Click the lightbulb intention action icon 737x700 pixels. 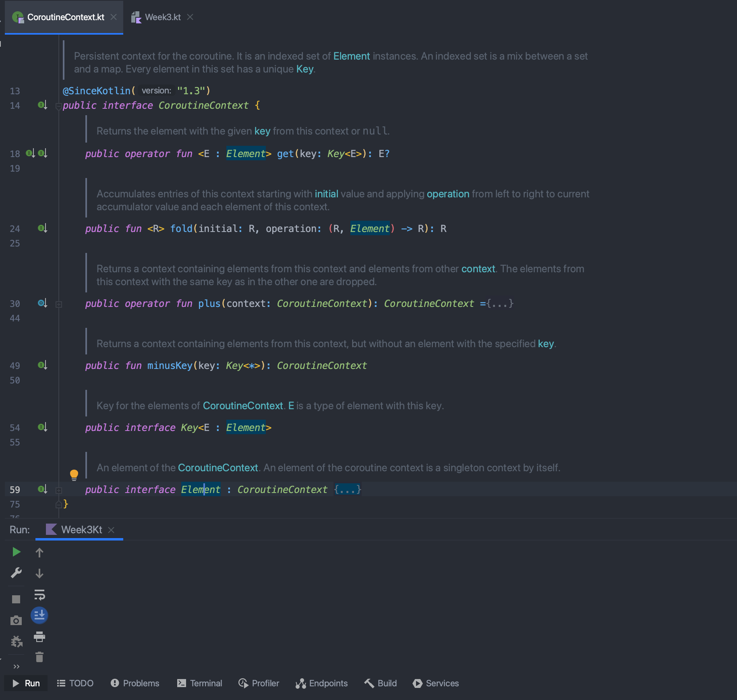point(74,475)
